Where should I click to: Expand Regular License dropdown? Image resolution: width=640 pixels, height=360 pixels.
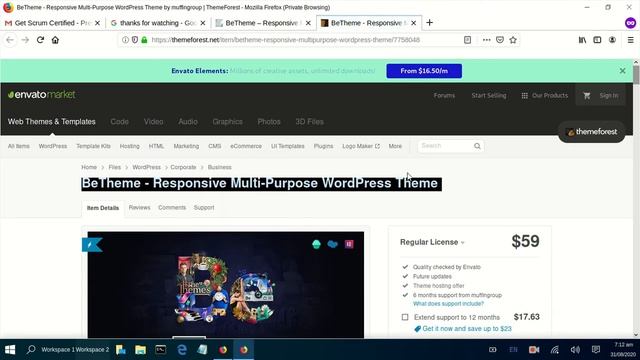[432, 242]
